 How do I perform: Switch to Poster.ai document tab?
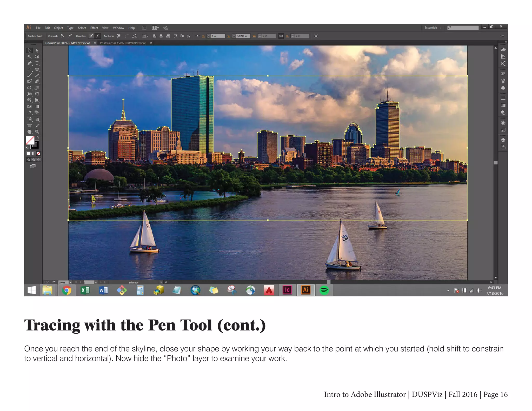(123, 43)
